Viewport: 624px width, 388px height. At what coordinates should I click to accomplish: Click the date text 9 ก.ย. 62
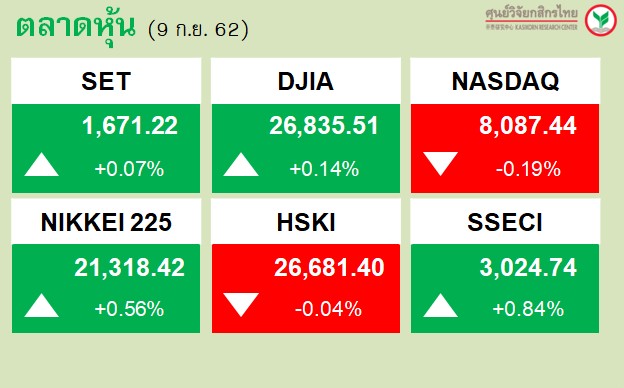198,30
